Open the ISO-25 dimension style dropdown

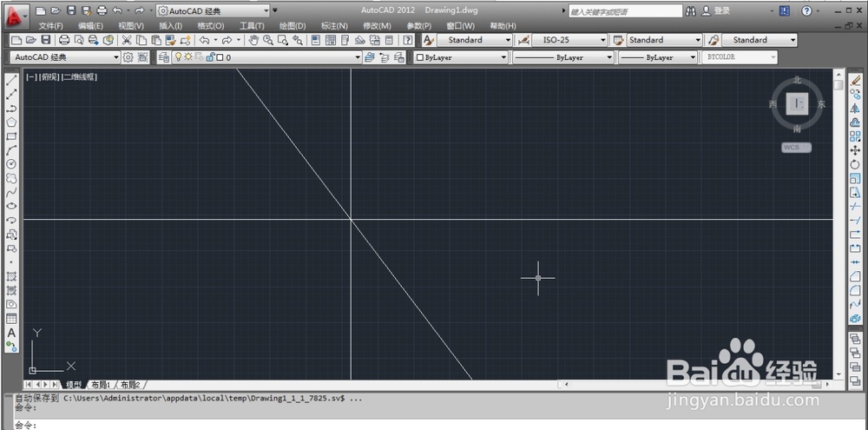click(570, 40)
